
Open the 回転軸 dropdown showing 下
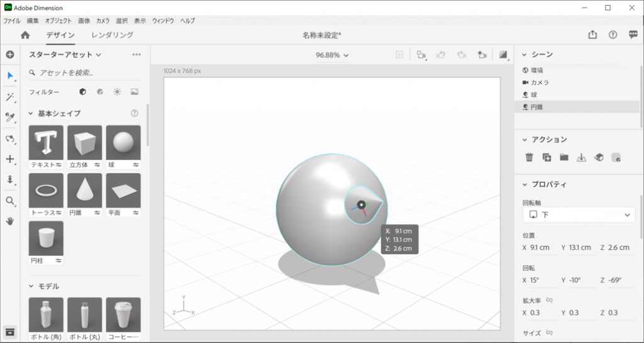pyautogui.click(x=579, y=215)
